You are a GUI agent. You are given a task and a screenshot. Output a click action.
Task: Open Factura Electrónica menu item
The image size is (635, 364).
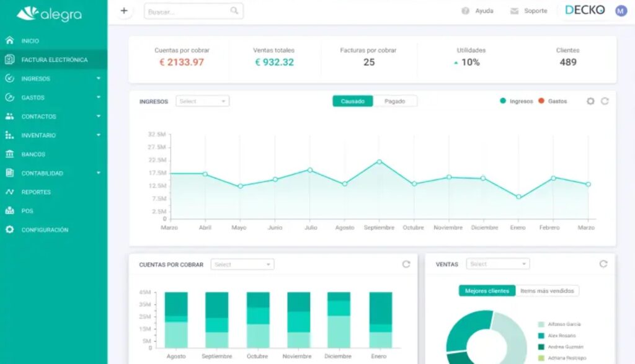tap(53, 60)
